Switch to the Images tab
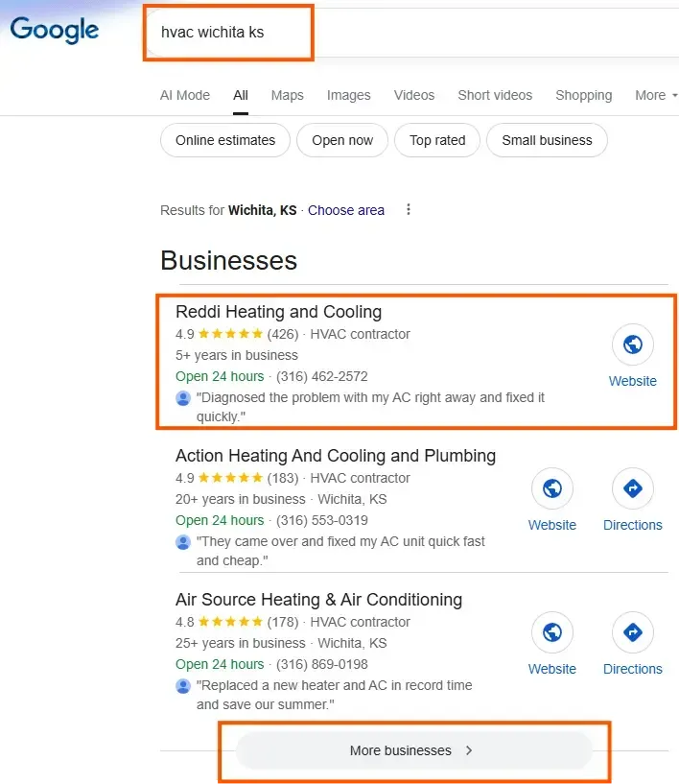Image resolution: width=679 pixels, height=784 pixels. pyautogui.click(x=348, y=95)
